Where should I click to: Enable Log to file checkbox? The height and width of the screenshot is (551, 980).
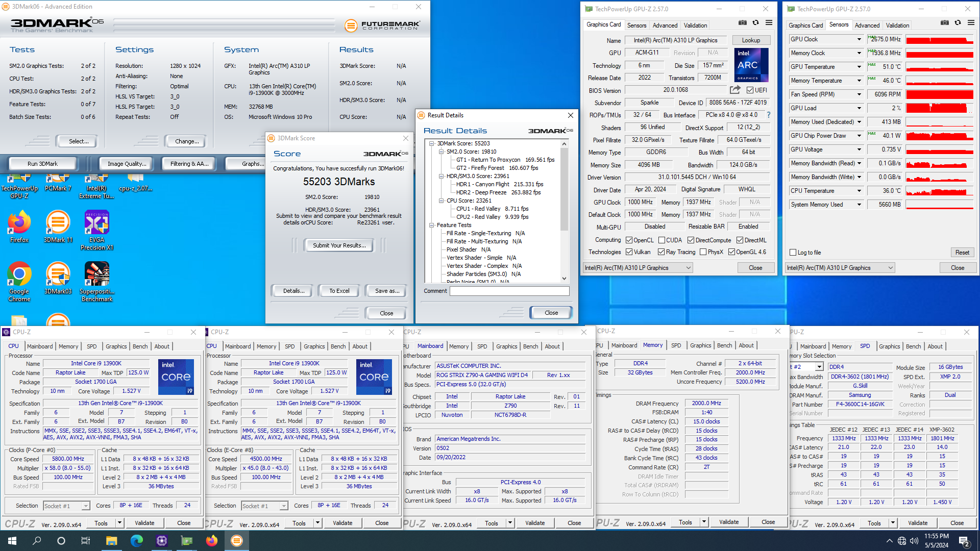point(793,253)
